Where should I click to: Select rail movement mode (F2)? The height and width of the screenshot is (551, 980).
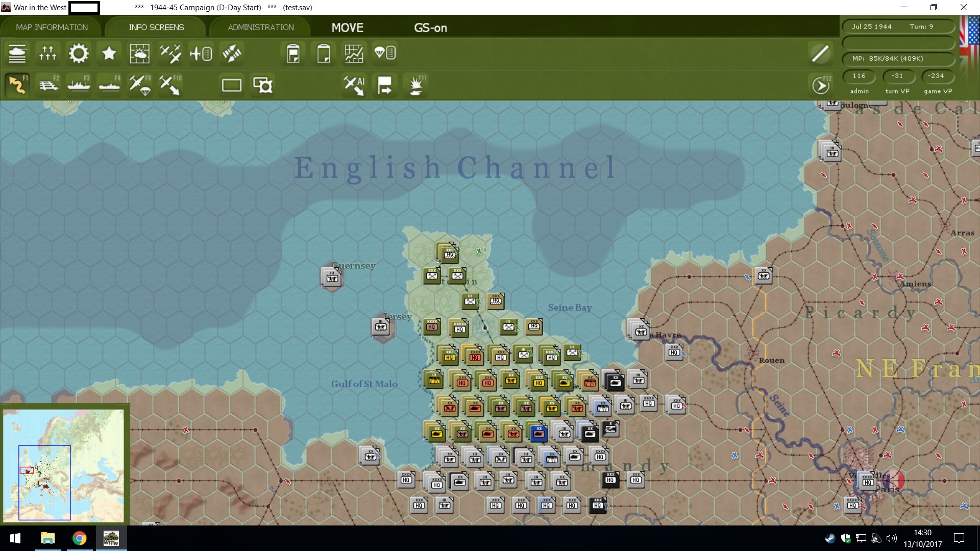point(49,85)
